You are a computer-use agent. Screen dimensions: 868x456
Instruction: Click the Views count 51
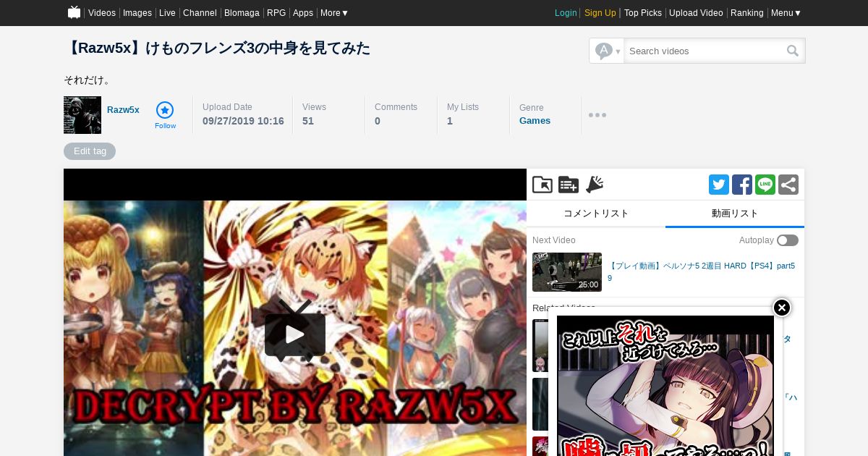click(x=308, y=121)
